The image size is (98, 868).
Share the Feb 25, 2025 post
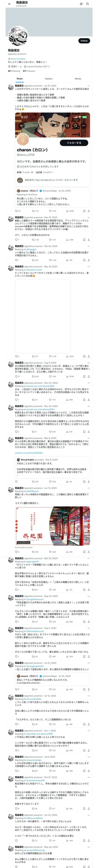coord(89,260)
